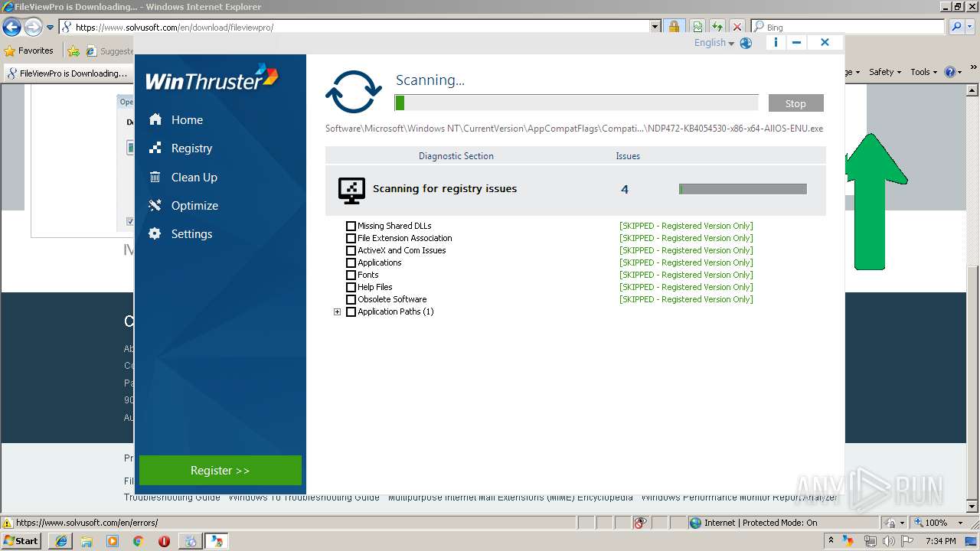
Task: Check the Applications checkbox
Action: pyautogui.click(x=351, y=262)
